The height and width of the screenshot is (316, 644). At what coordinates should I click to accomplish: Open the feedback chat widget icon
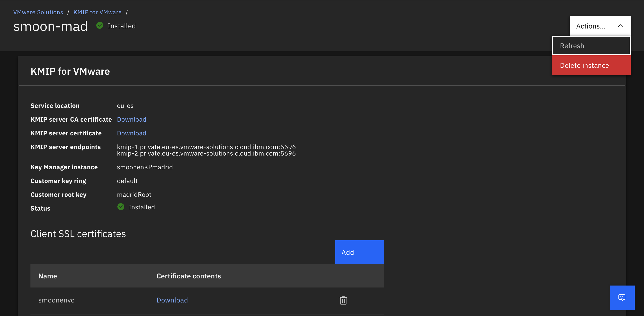pos(622,298)
